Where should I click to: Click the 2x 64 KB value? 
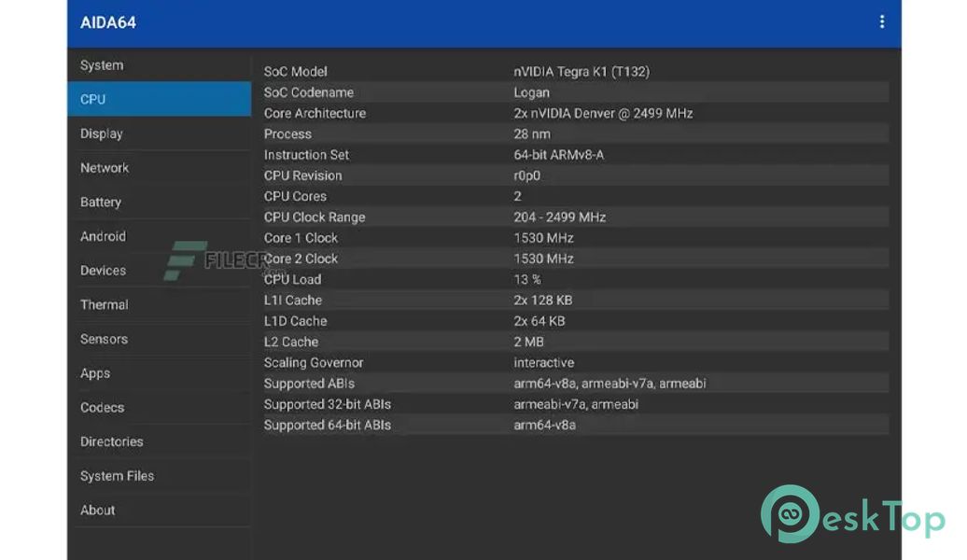point(540,321)
